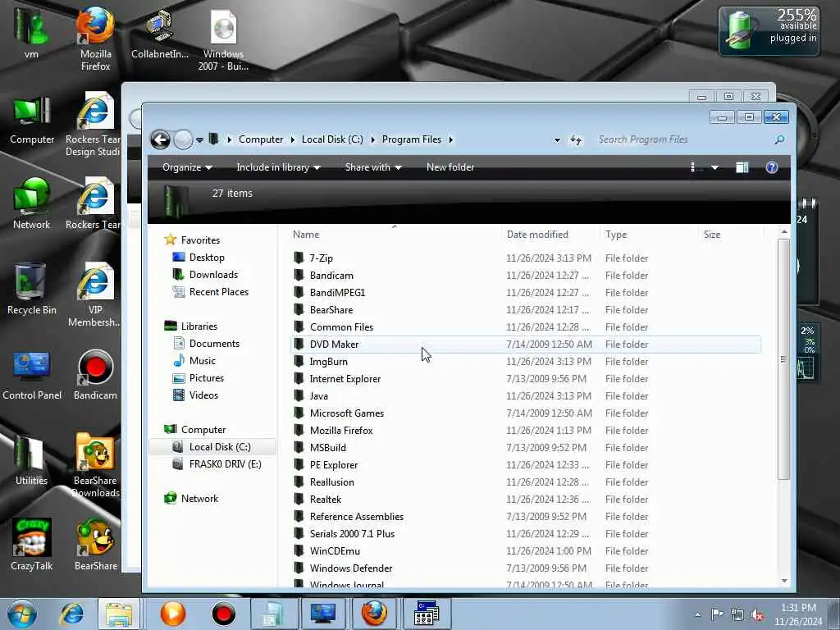Click the Change your view icon
The width and height of the screenshot is (840, 630).
[696, 167]
